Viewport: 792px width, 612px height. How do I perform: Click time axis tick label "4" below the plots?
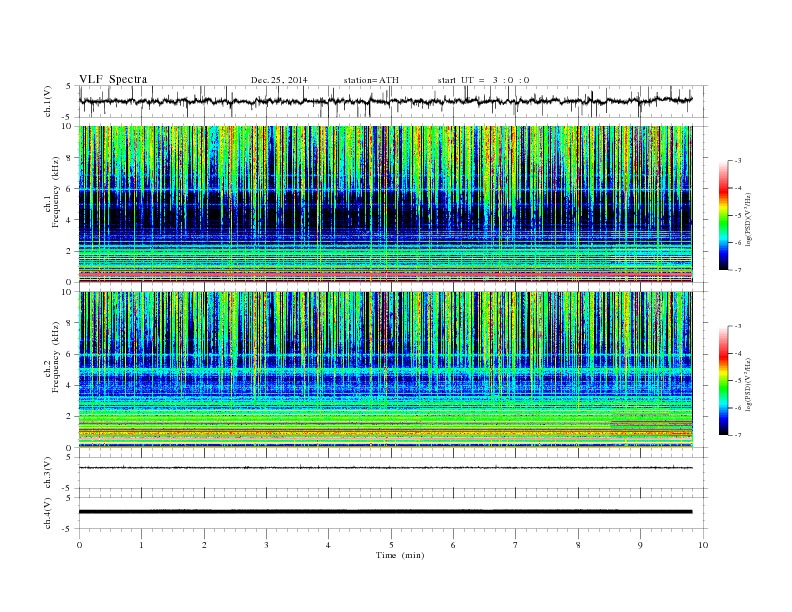point(328,545)
